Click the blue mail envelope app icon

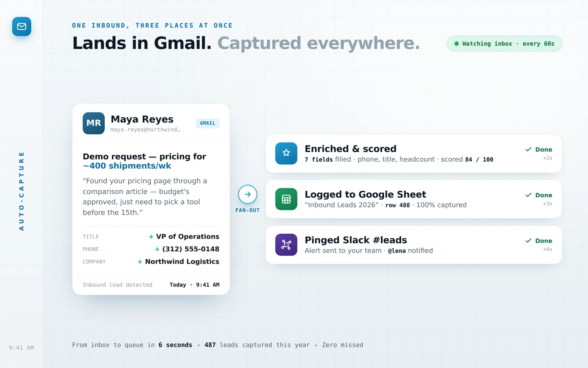[x=22, y=26]
